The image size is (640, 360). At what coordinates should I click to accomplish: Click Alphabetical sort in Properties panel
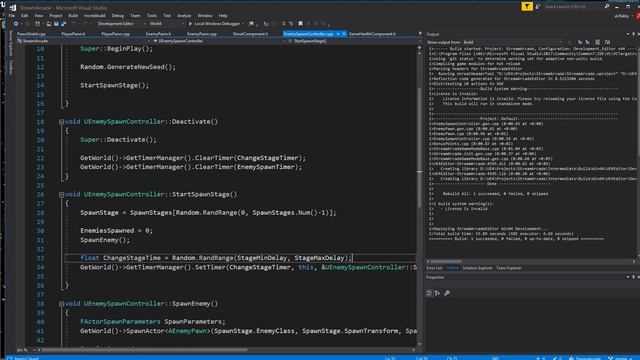coord(437,293)
